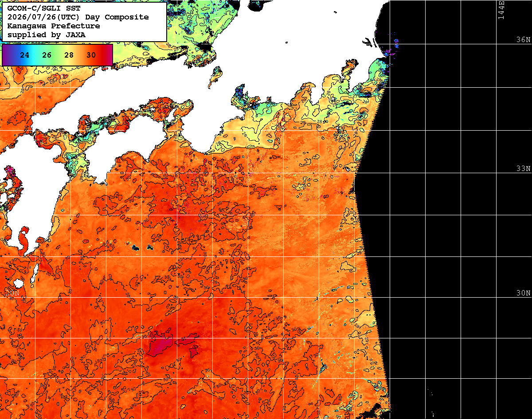Click the large magenta hot-water patch

160,343
